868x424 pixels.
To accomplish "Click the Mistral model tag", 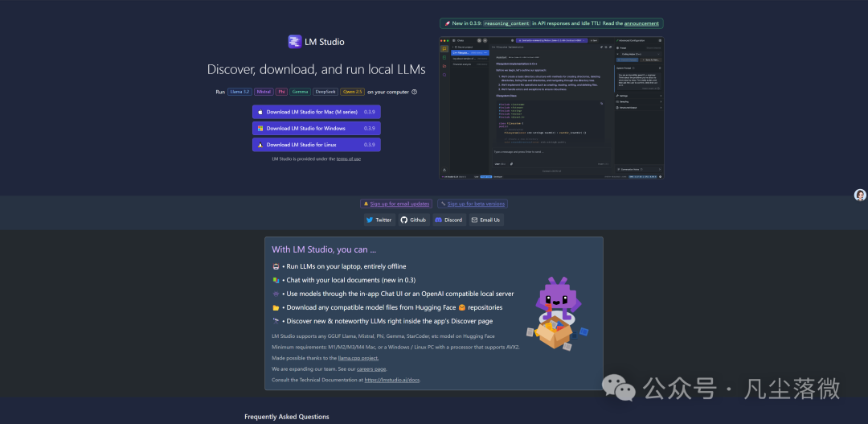I will pos(264,92).
